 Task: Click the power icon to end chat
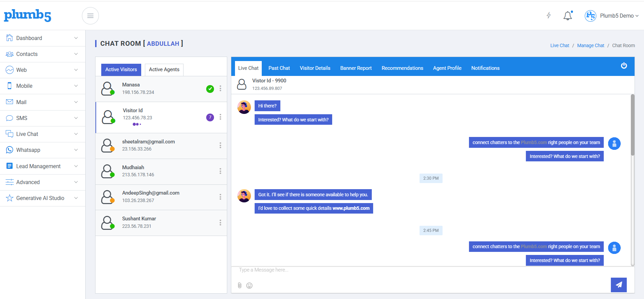[x=624, y=66]
